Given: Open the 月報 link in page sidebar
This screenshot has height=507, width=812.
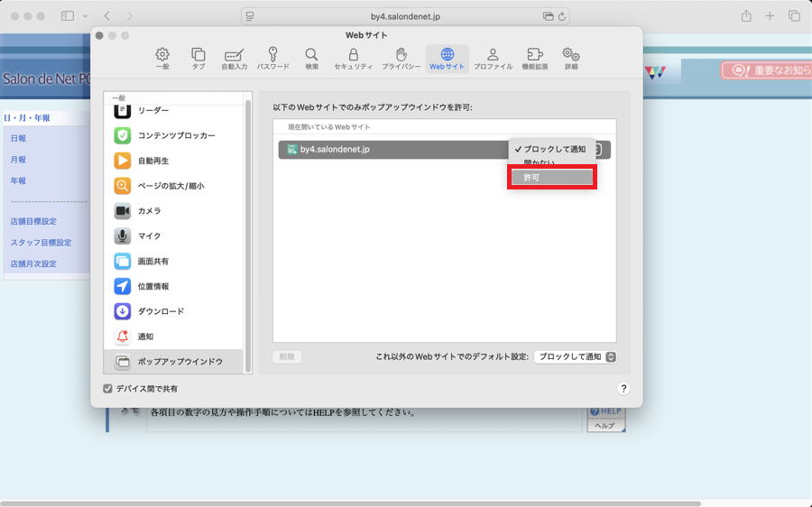Looking at the screenshot, I should 18,160.
